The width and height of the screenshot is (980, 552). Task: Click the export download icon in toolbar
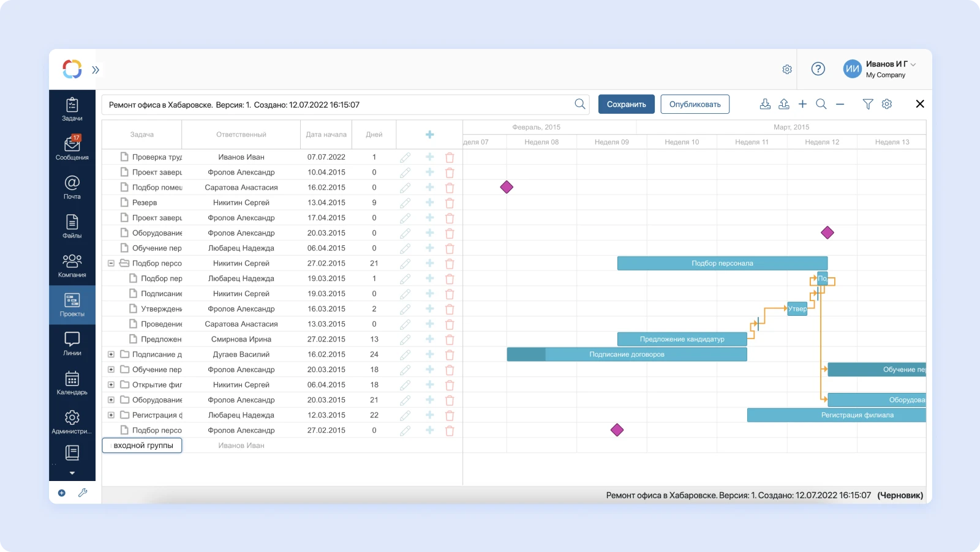[x=765, y=104]
